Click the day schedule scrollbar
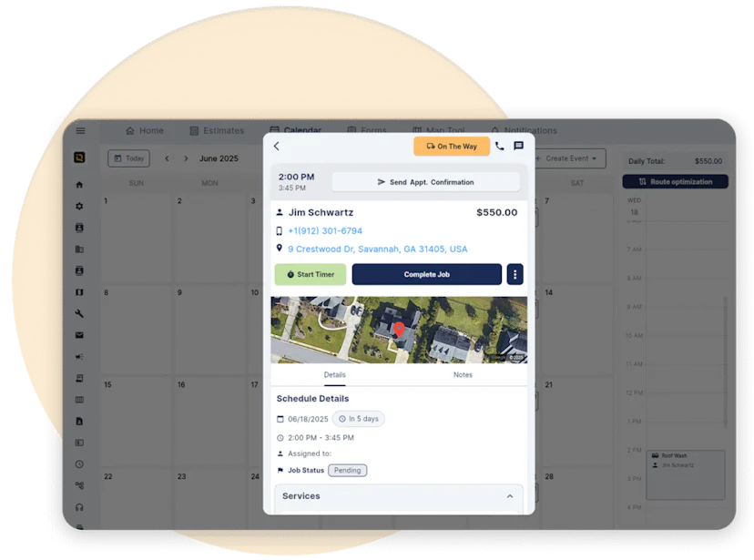The height and width of the screenshot is (560, 754). coord(725,361)
